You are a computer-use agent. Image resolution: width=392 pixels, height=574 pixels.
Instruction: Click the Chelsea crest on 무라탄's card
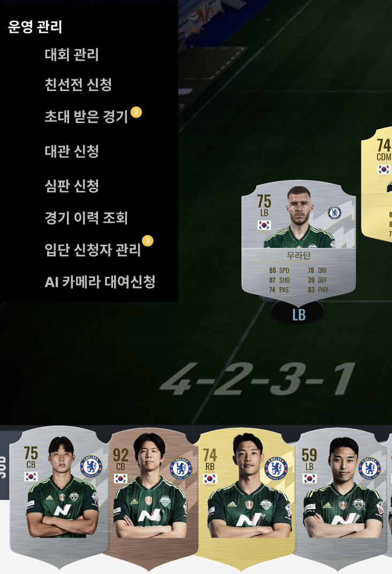point(335,213)
